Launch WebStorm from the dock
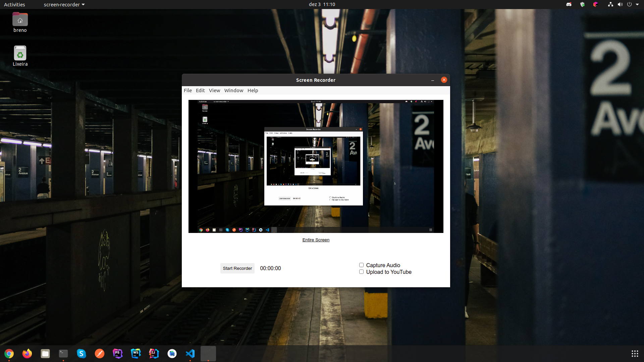The image size is (644, 362). pyautogui.click(x=136, y=354)
